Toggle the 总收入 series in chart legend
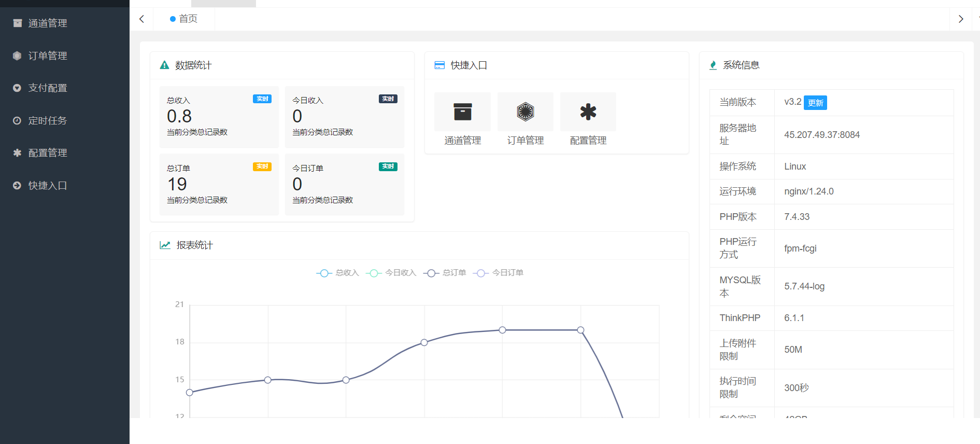980x444 pixels. coord(338,273)
